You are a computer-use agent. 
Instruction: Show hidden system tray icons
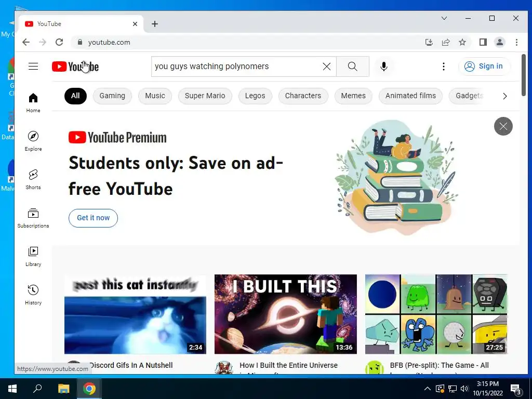coord(428,389)
